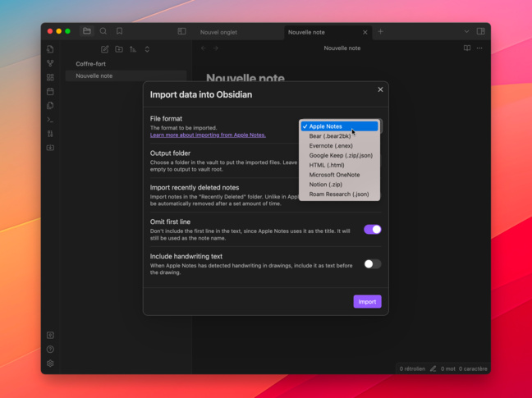Click the Coffre-fort vault name

click(x=90, y=64)
